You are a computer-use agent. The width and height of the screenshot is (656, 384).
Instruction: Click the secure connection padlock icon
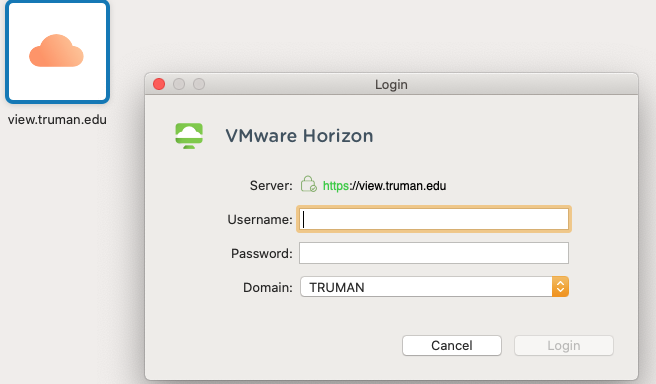coord(309,184)
